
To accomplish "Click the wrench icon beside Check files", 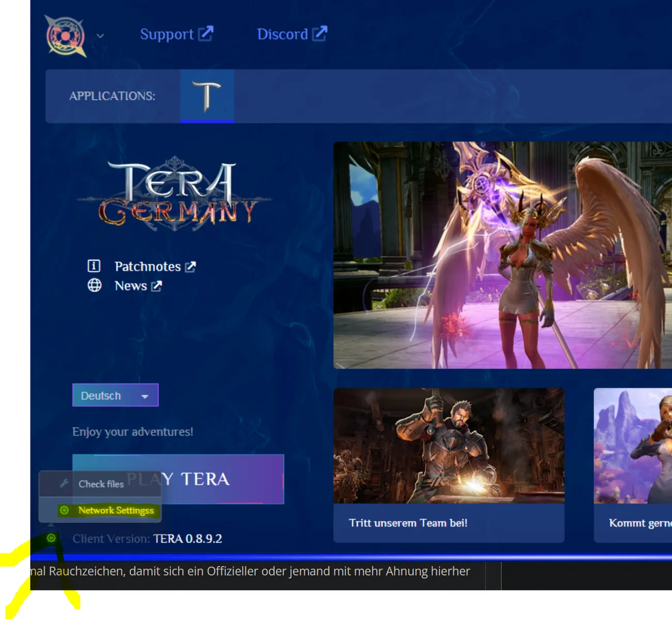I will (x=64, y=483).
